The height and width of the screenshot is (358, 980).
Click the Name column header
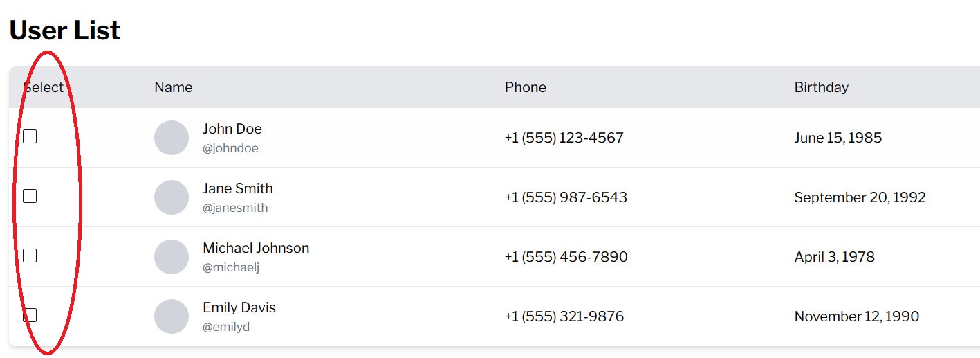click(174, 87)
